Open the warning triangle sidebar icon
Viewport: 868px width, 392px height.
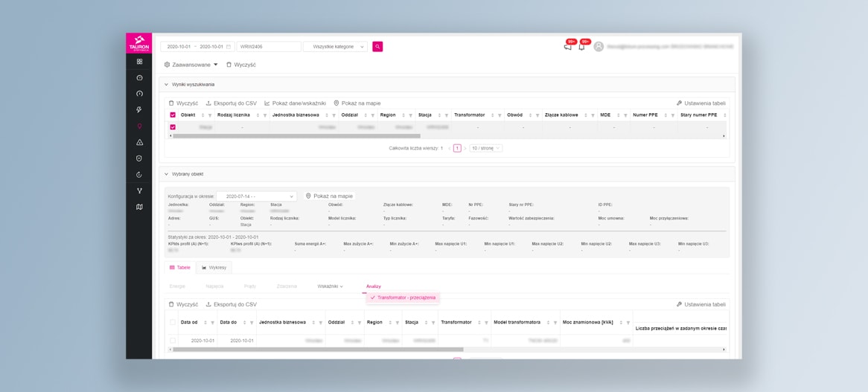[x=139, y=143]
